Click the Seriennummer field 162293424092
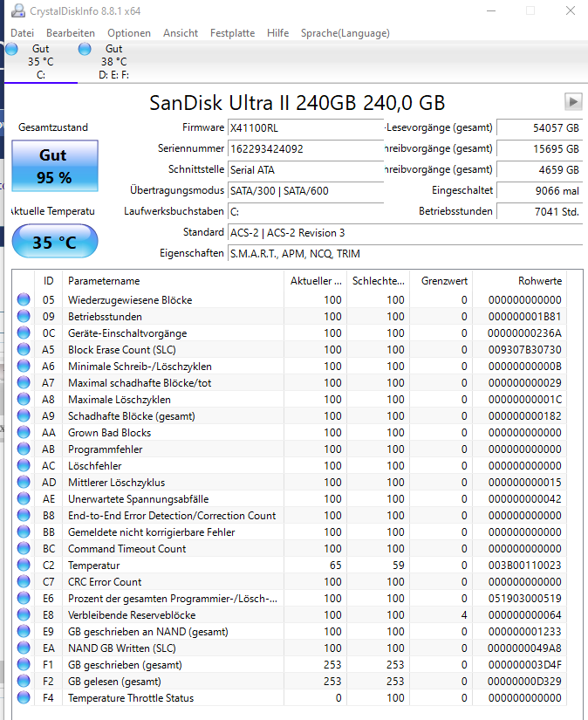 [x=305, y=148]
